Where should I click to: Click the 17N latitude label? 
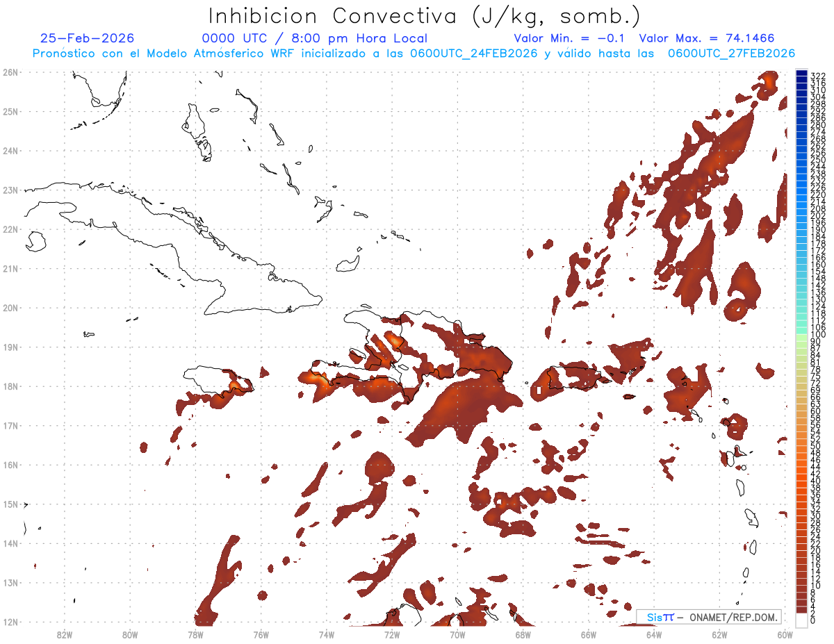click(10, 425)
